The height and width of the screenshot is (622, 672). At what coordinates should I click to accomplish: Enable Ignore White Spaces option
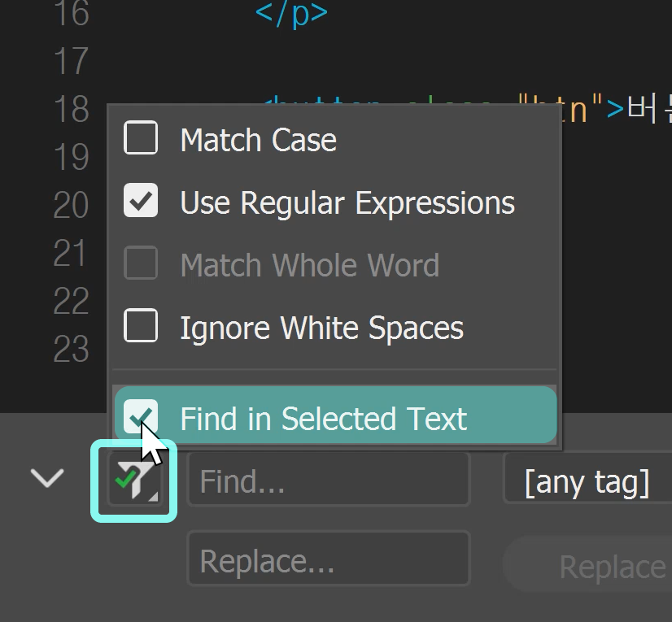pyautogui.click(x=141, y=327)
